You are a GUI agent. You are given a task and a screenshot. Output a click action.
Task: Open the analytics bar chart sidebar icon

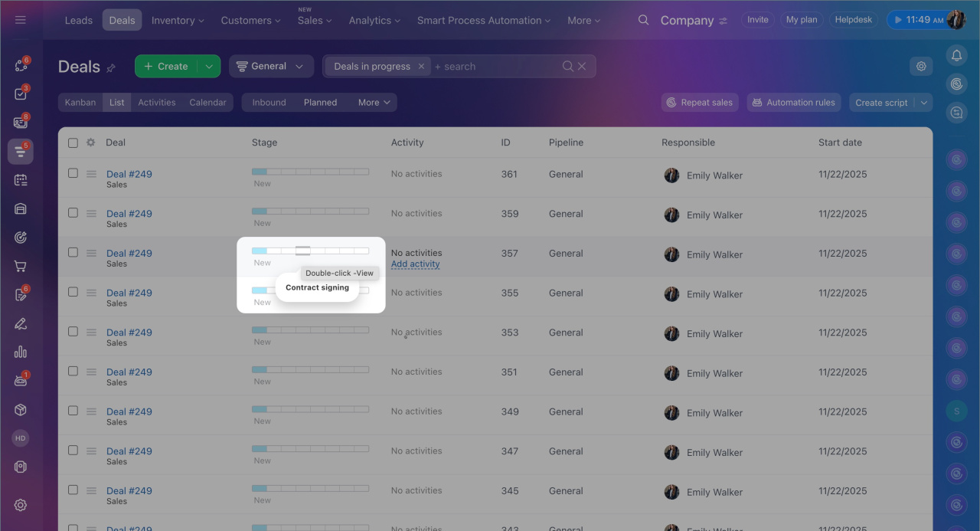[x=21, y=352]
